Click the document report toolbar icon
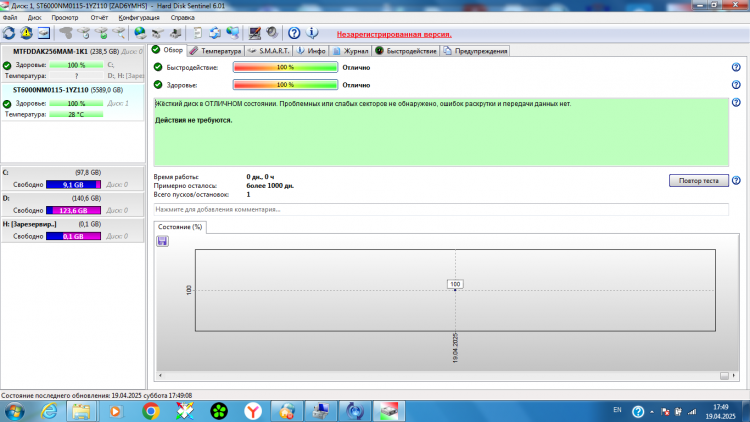The width and height of the screenshot is (750, 422). [197, 33]
